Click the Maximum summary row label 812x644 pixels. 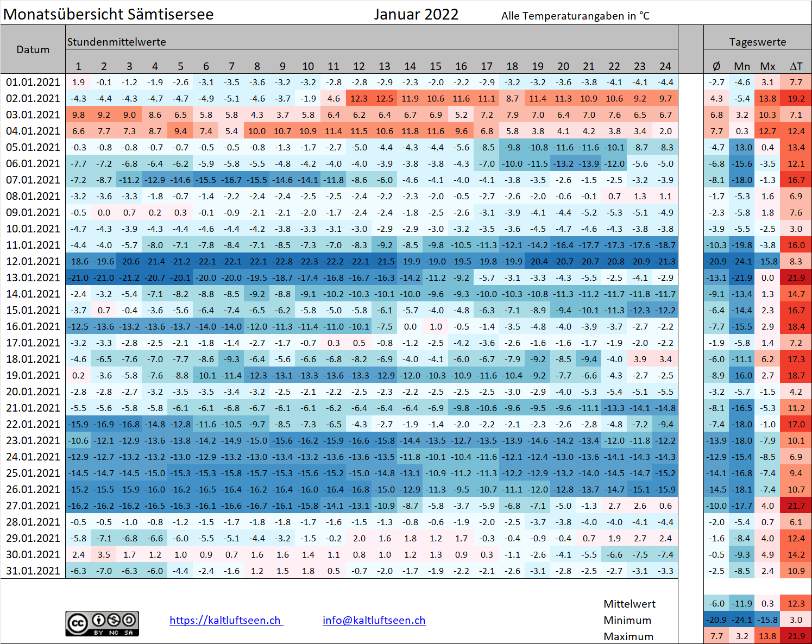pyautogui.click(x=628, y=636)
